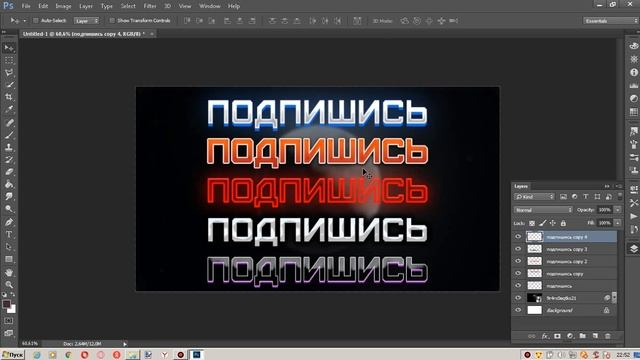640x360 pixels.
Task: Select the Horizontal Type tool
Action: tap(9, 234)
